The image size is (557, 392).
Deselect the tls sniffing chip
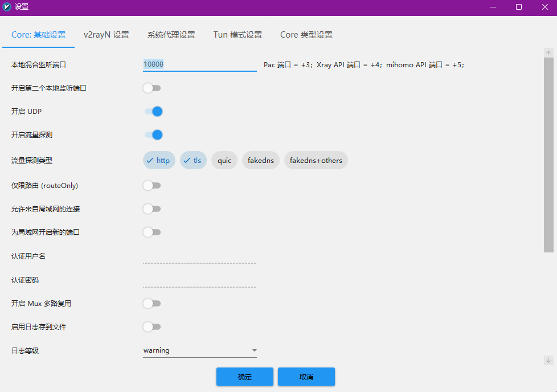(x=193, y=160)
